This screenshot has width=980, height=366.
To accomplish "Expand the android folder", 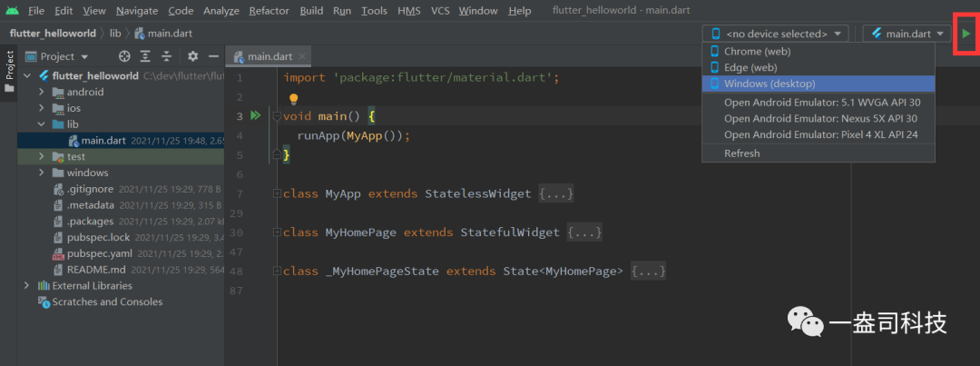I will (41, 92).
